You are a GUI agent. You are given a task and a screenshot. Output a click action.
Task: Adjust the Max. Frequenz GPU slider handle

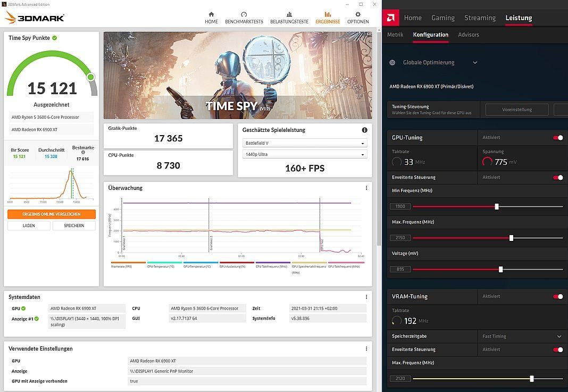click(511, 238)
